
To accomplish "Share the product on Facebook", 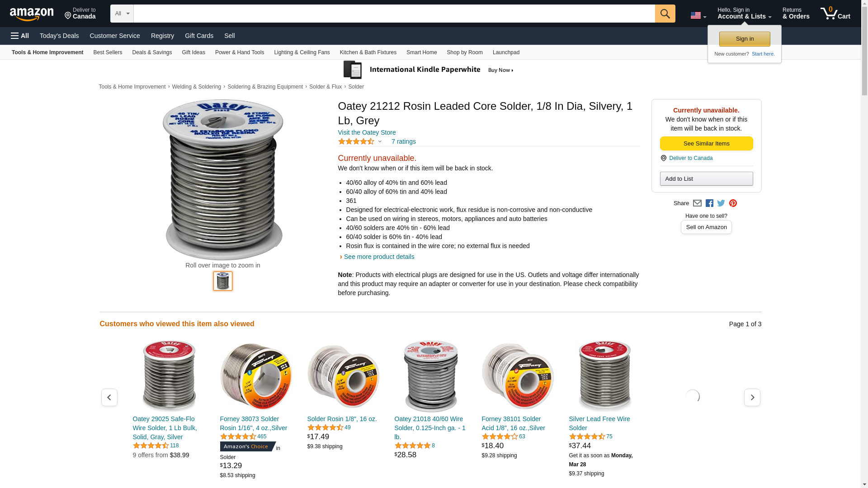I will tap(709, 203).
